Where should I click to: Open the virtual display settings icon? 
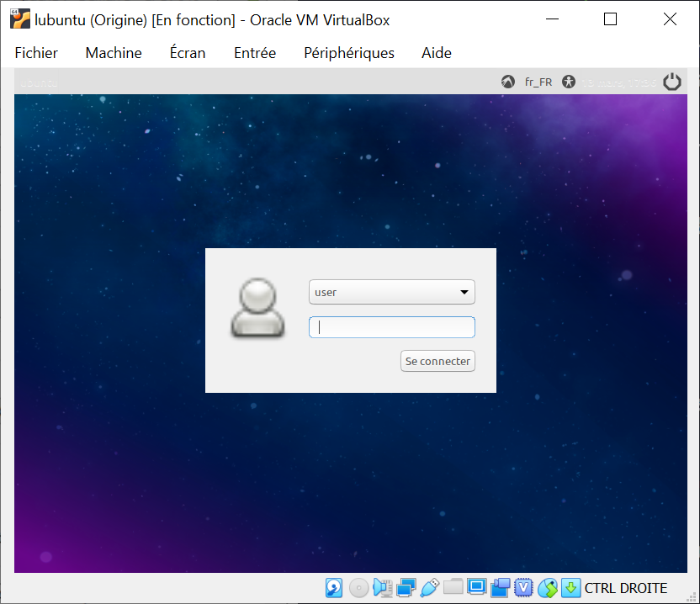click(x=477, y=588)
